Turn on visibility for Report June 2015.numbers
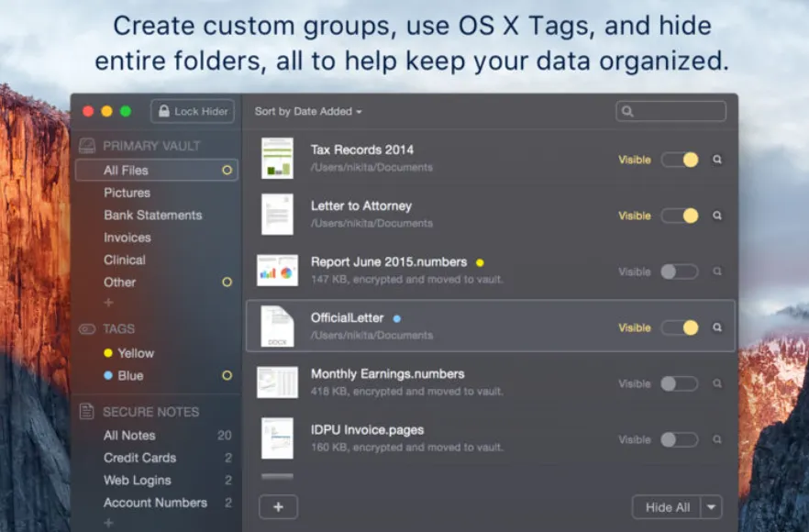Viewport: 809px width, 532px height. coord(680,272)
